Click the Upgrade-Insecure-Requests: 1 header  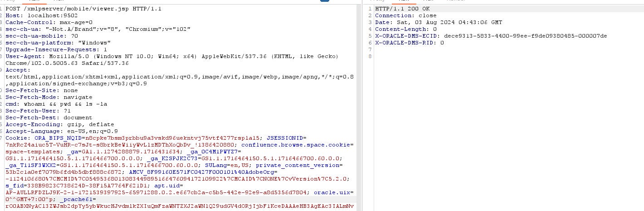click(56, 49)
